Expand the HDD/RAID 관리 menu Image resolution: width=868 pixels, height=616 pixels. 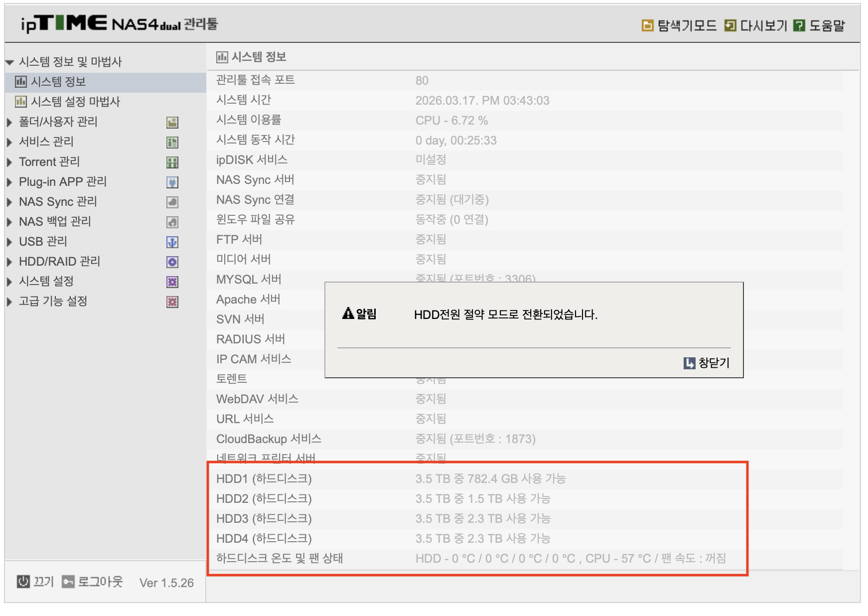pos(9,262)
